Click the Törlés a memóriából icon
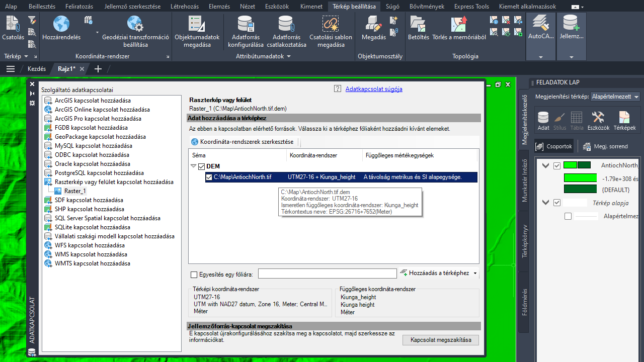 pyautogui.click(x=459, y=28)
